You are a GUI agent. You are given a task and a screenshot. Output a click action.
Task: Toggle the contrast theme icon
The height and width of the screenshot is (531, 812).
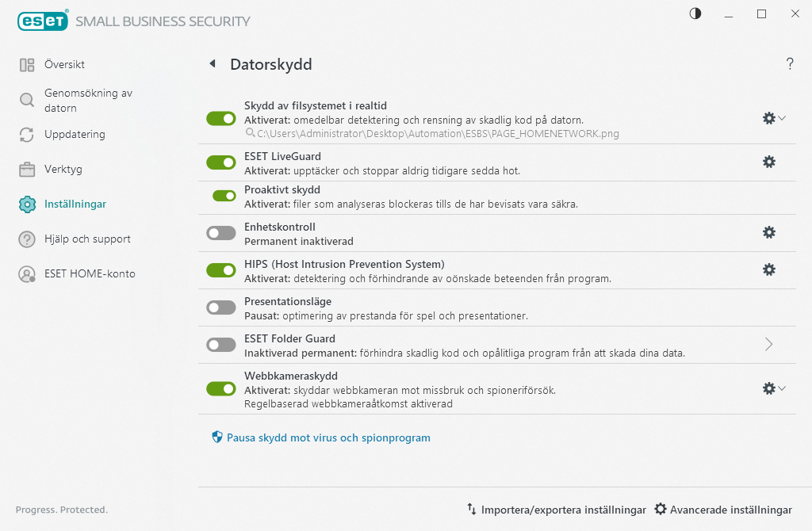[x=695, y=13]
